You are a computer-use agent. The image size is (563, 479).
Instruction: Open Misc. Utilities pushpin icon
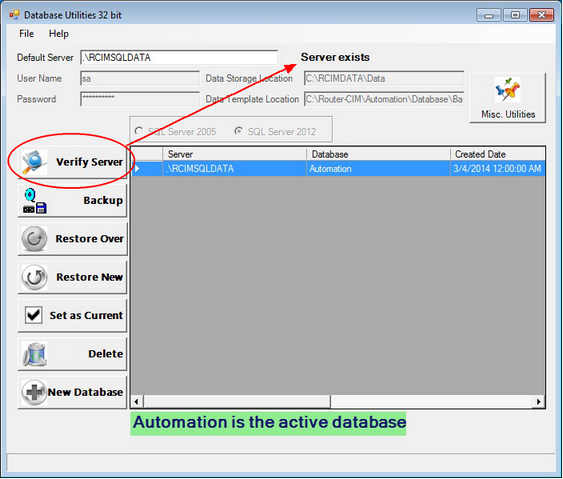[507, 89]
